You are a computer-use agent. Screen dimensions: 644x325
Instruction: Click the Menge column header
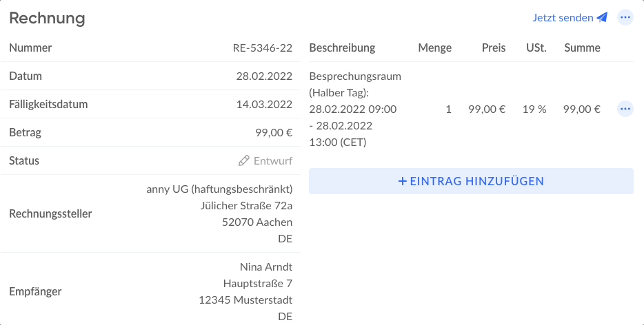[x=434, y=48]
